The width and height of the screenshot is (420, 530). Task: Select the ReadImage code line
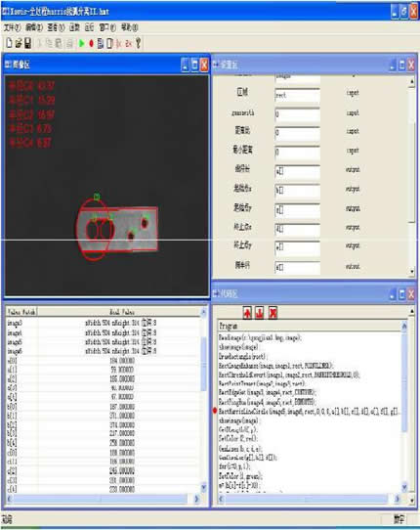(x=260, y=337)
